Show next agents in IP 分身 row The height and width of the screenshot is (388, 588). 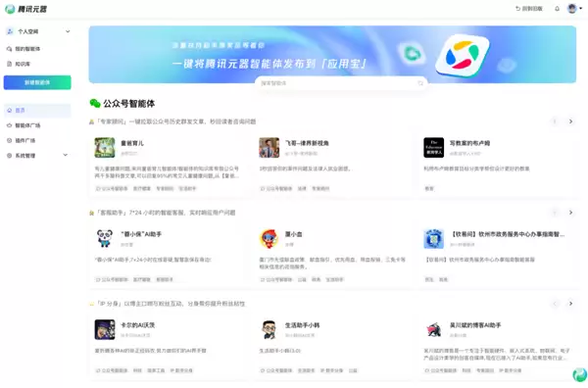(x=570, y=304)
